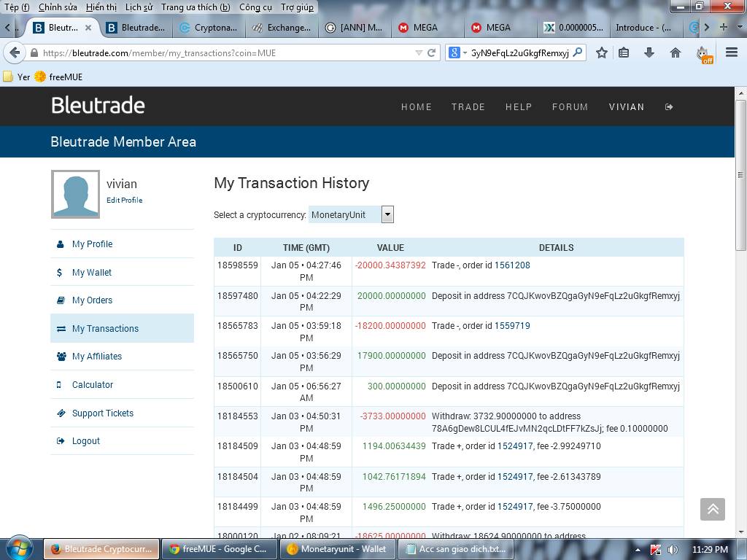
Task: Open the Hiển thị menu
Action: 101,7
